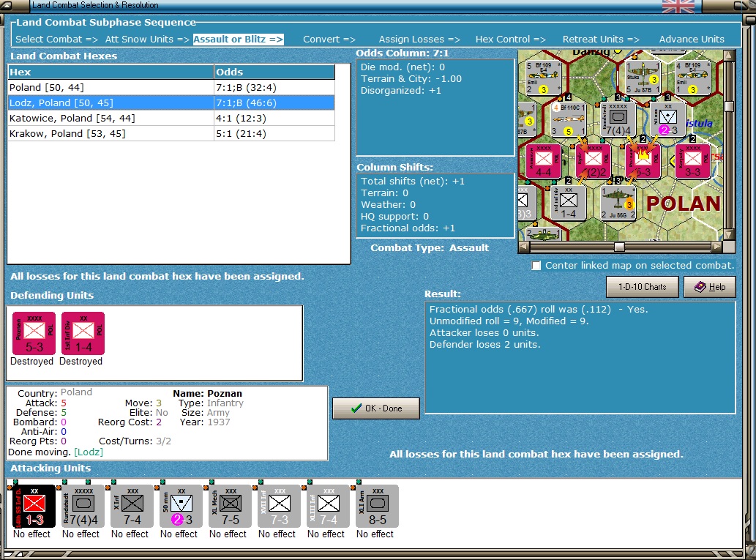Go to Assign Losses subphase
Screen dimensions: 756x560
click(419, 40)
